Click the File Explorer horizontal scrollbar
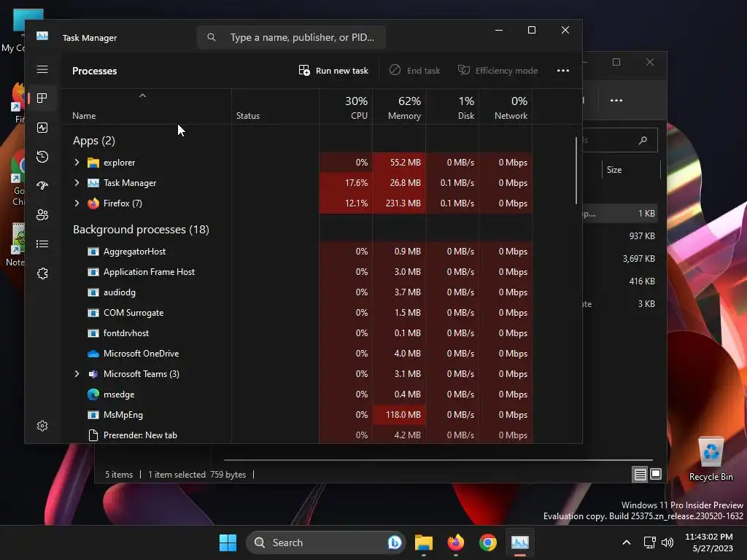The height and width of the screenshot is (560, 747). 438,460
